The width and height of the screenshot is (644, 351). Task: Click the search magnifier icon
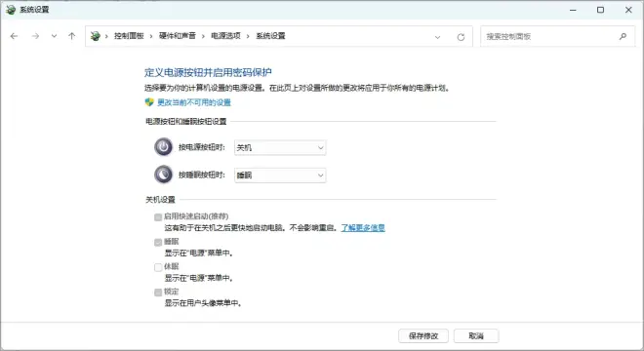click(623, 36)
